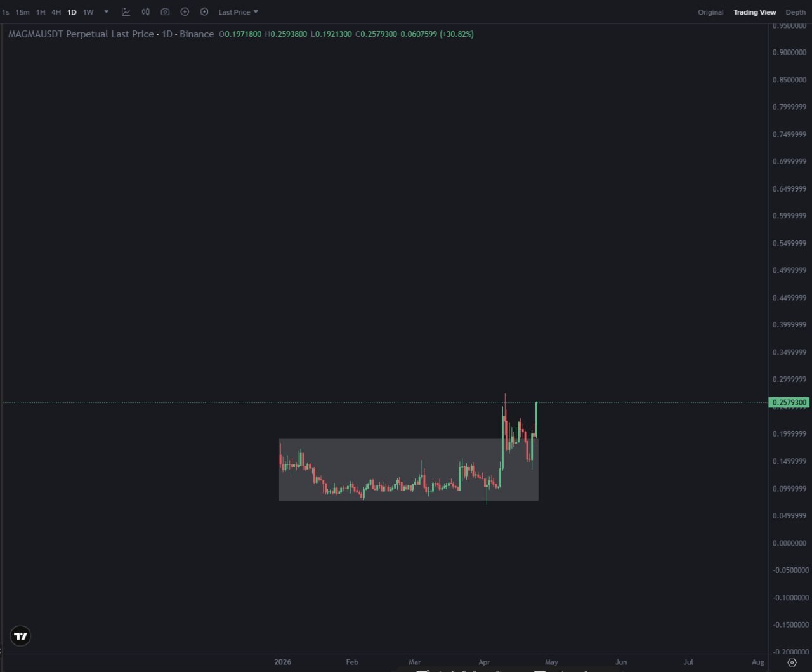This screenshot has width=812, height=672.
Task: Click the TradingView logo badge
Action: click(x=21, y=636)
